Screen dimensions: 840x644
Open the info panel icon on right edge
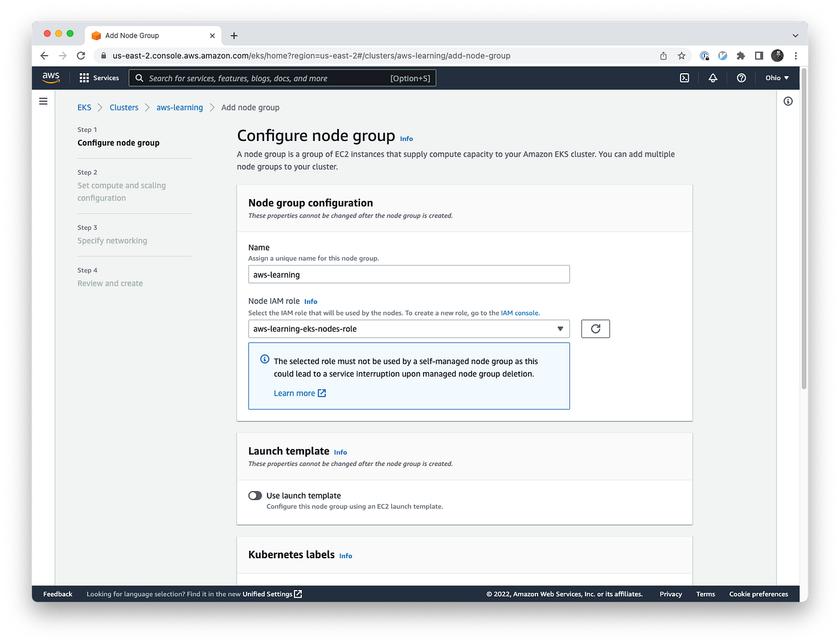(788, 101)
